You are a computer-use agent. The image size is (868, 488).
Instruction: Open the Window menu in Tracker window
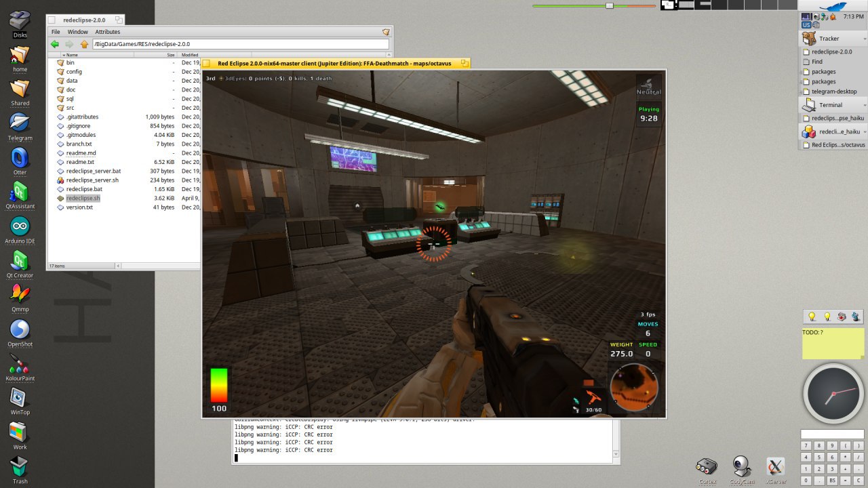(x=77, y=32)
